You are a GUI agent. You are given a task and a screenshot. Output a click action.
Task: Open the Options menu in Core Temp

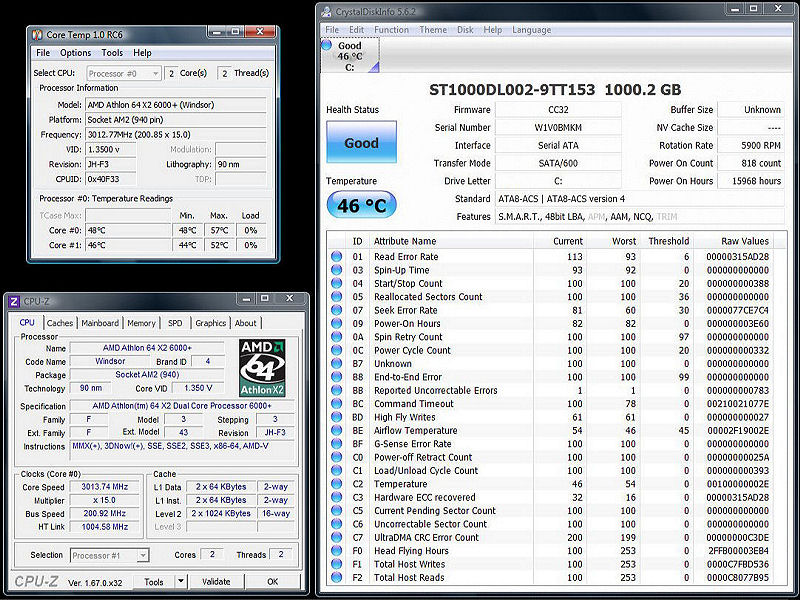[75, 53]
